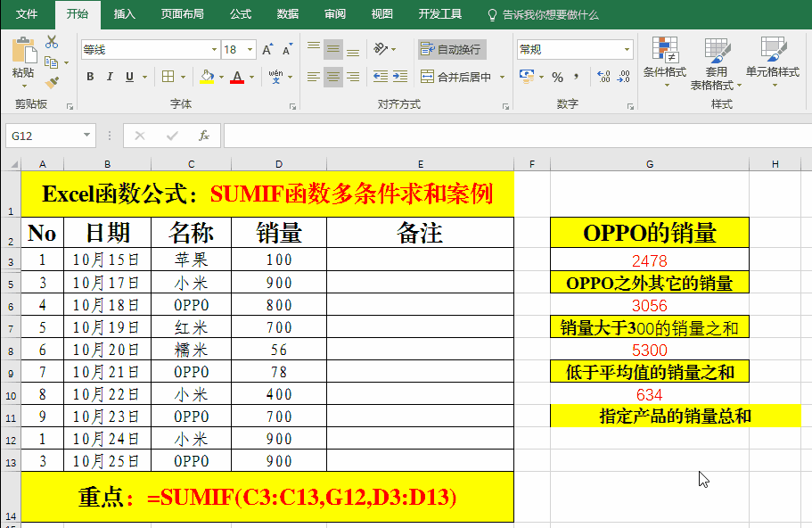Viewport: 812px width, 528px height.
Task: Toggle bold formatting
Action: tap(90, 77)
